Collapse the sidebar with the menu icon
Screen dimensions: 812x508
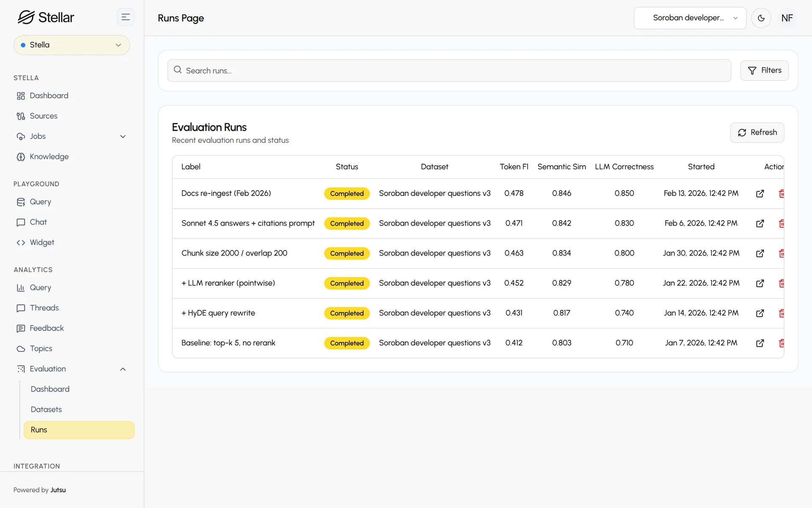(x=126, y=17)
